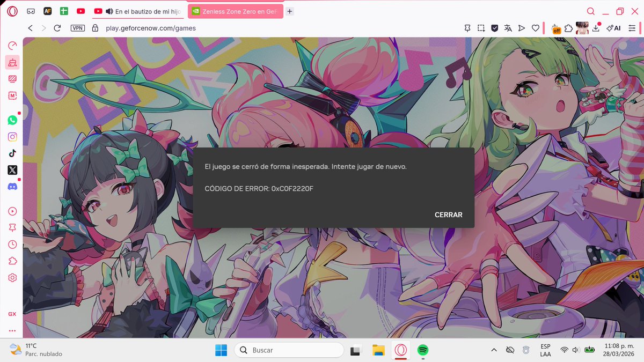Switch to the 'En el bautizo de mi hijo' tab
This screenshot has width=644, height=362.
137,11
